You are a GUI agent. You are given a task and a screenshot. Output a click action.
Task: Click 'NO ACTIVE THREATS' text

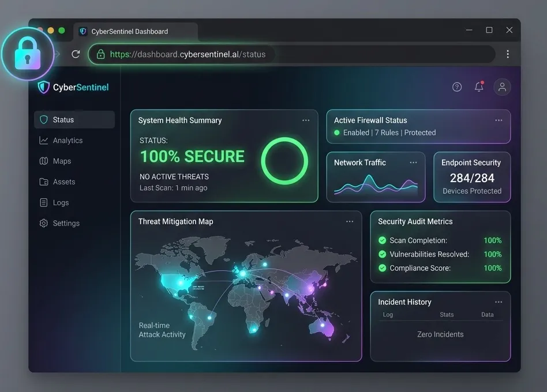click(x=174, y=176)
